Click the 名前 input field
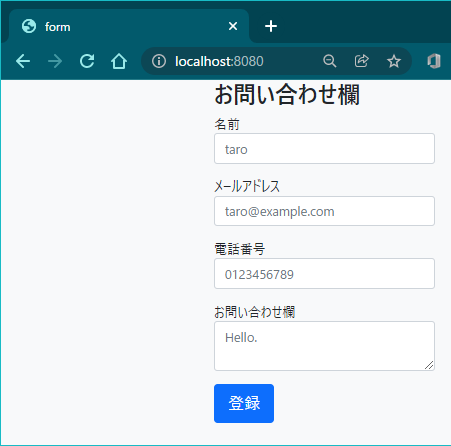Viewport: 451px width, 446px height. (x=324, y=149)
